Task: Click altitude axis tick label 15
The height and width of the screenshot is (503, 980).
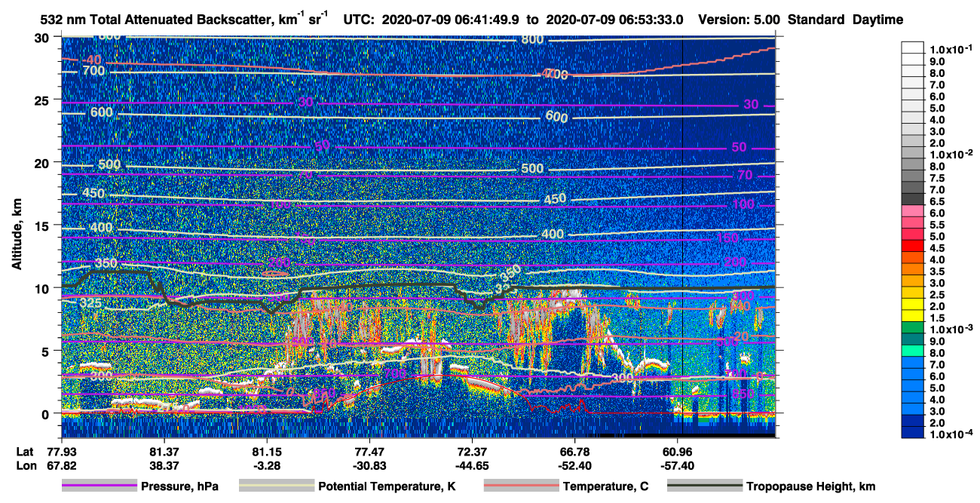Action: click(44, 225)
